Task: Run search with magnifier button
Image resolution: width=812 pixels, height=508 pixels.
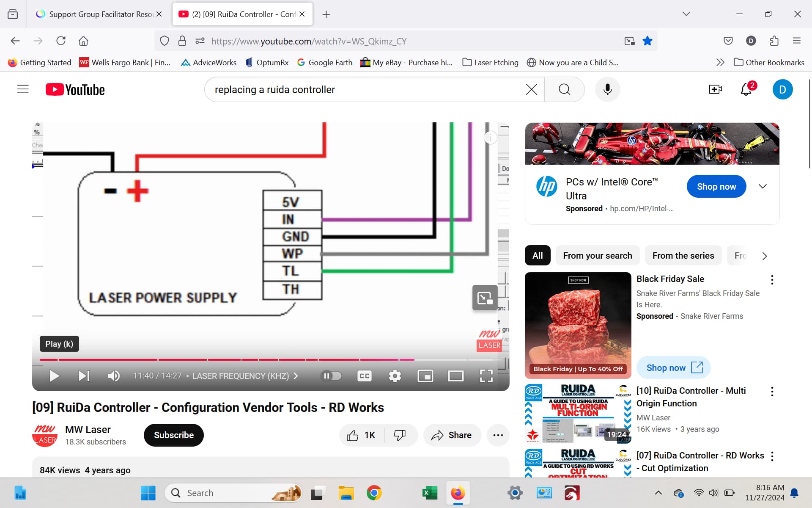Action: tap(564, 89)
